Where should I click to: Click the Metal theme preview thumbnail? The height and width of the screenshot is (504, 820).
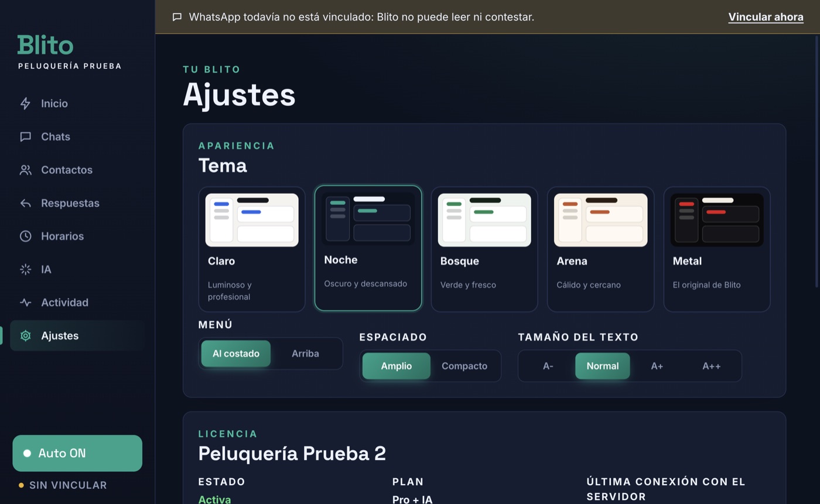click(717, 220)
